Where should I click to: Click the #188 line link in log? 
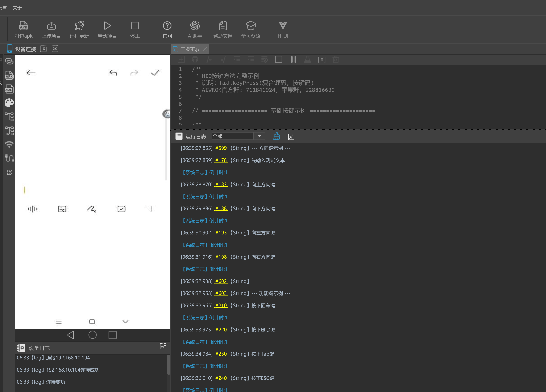pos(221,208)
